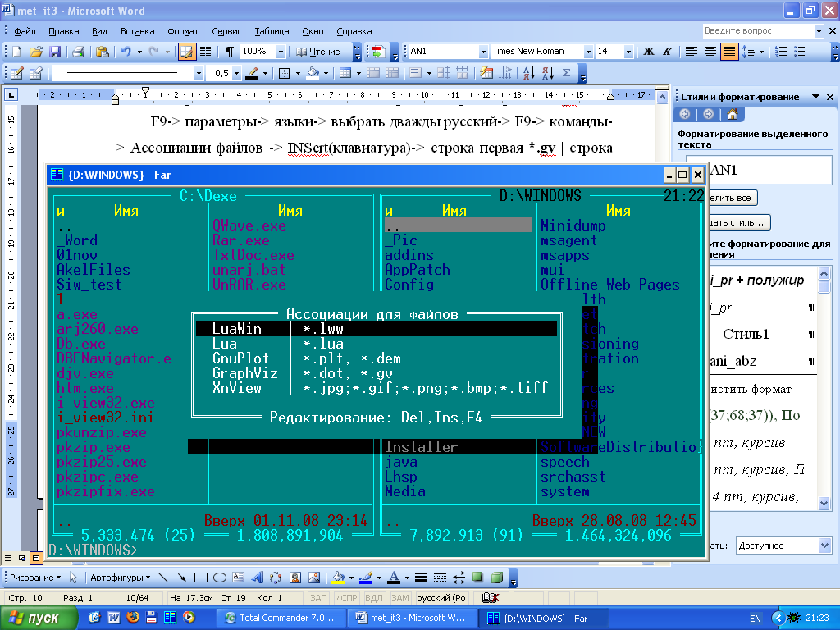
Task: Open the font size 14 dropdown
Action: pos(628,52)
